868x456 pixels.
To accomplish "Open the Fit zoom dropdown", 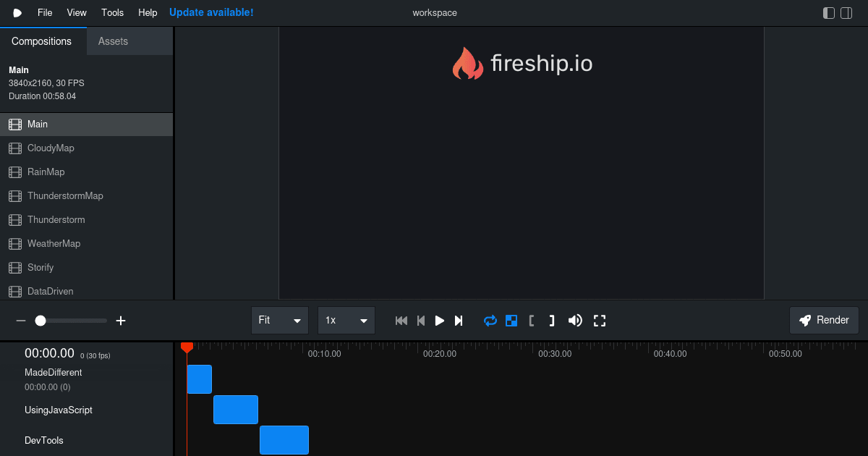I will [x=280, y=320].
